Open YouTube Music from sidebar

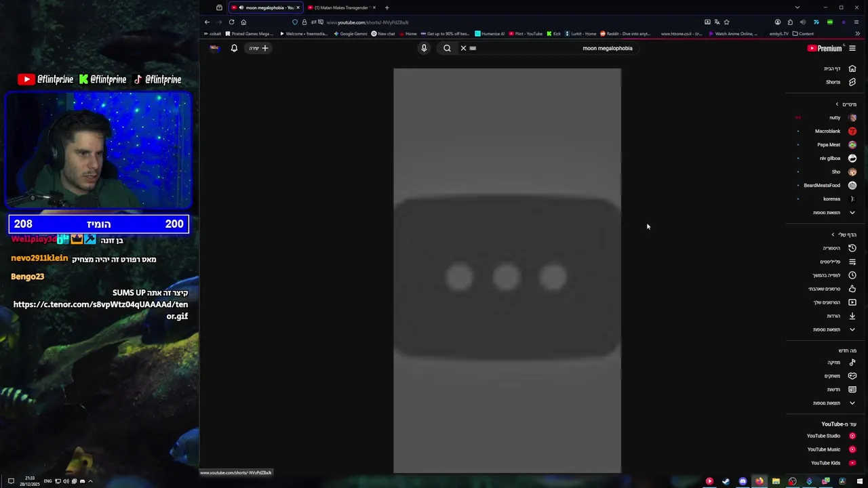(831, 449)
